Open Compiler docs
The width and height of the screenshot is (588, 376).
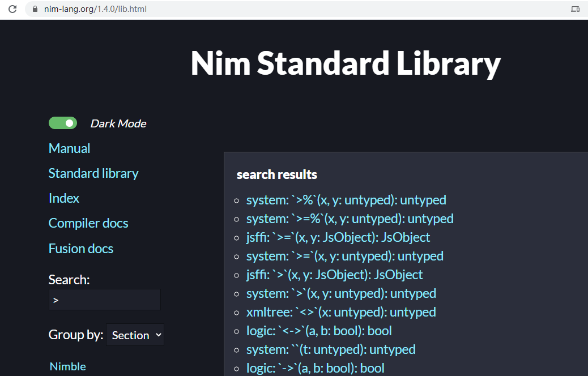[x=88, y=223]
